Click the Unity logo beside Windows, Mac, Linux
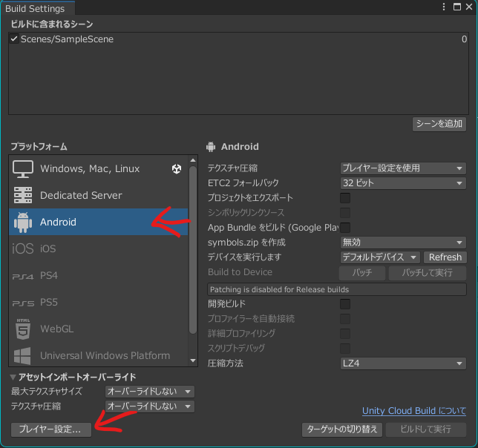 [x=177, y=168]
